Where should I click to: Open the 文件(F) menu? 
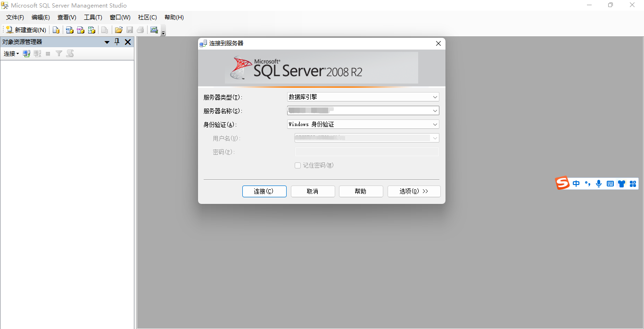[x=15, y=17]
